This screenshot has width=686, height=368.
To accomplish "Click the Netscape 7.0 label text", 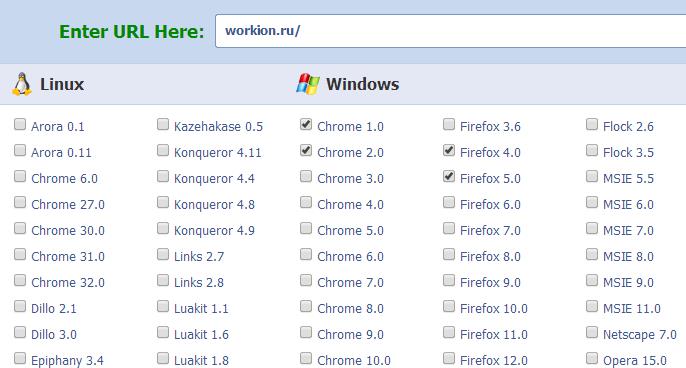I will coord(640,335).
